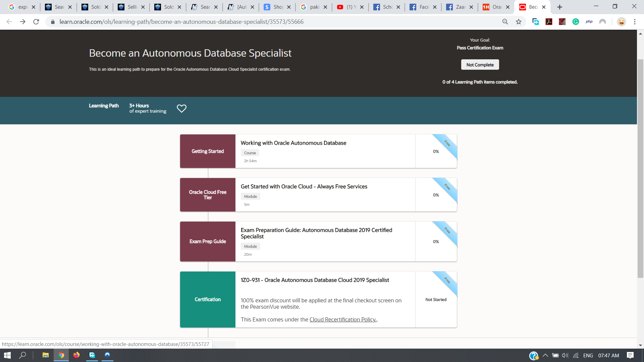Click the php extension icon

click(x=589, y=22)
